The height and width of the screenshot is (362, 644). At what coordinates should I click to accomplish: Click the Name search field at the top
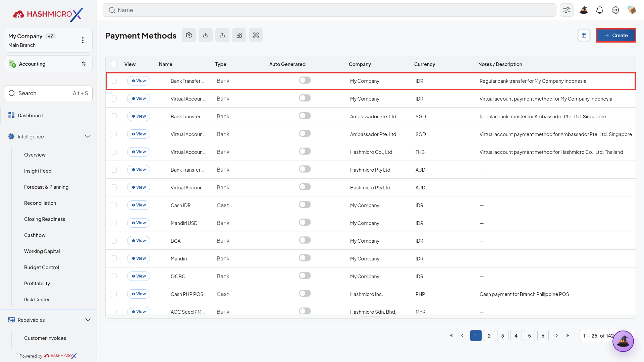pos(329,10)
